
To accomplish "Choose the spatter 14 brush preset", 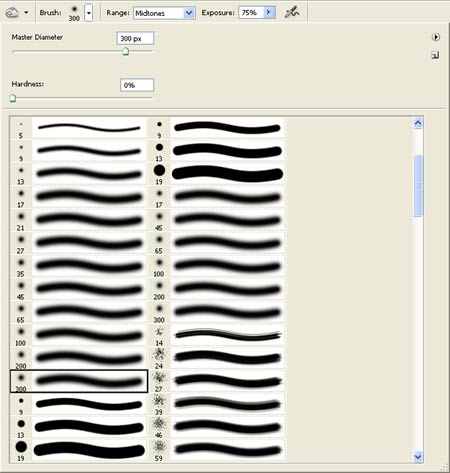I will click(x=217, y=335).
